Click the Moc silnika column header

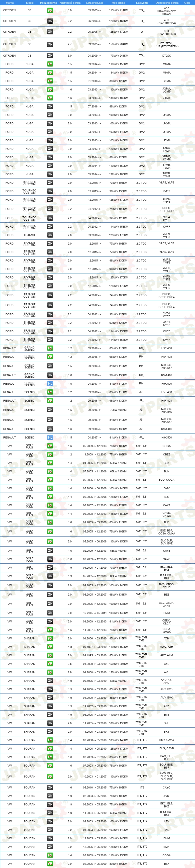click(118, 3)
